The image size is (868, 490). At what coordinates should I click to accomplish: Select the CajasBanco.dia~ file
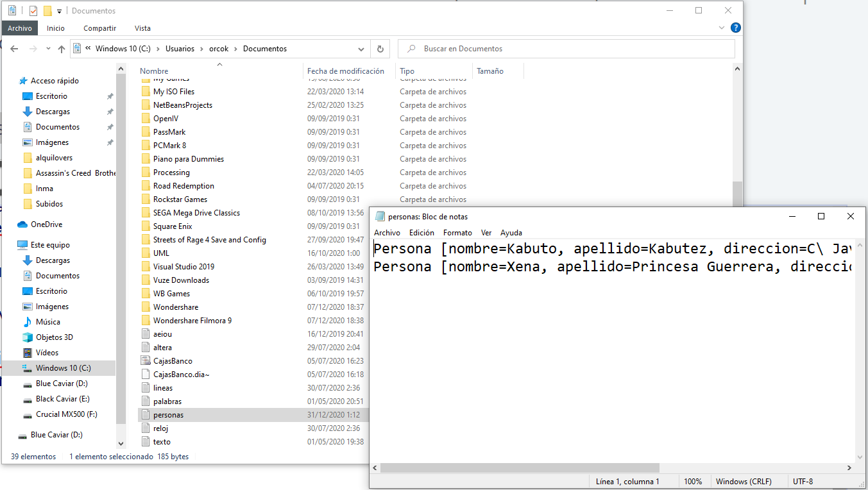click(182, 375)
